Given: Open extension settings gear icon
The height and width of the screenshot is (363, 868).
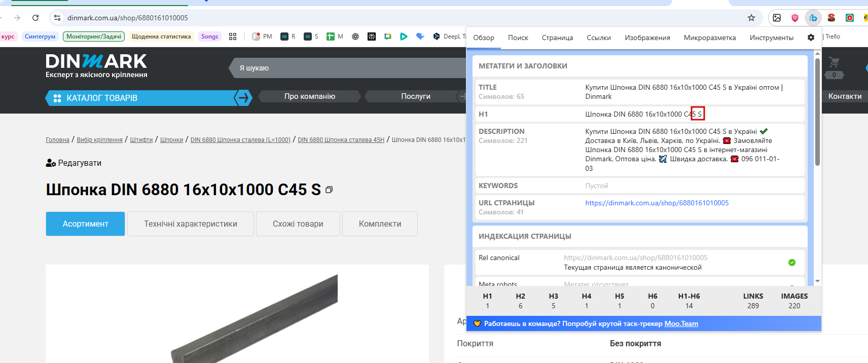Looking at the screenshot, I should tap(811, 38).
